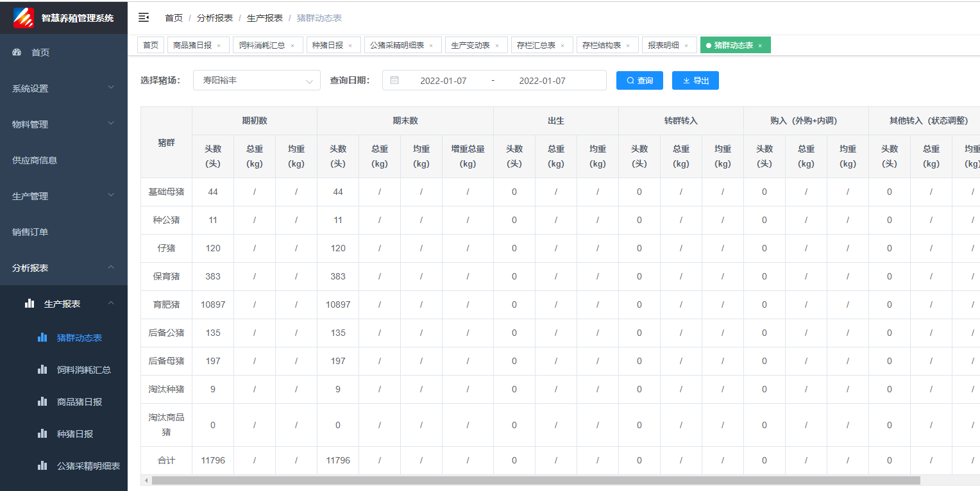The image size is (980, 491).
Task: Select 种猪日报 report in sidebar
Action: [x=63, y=434]
